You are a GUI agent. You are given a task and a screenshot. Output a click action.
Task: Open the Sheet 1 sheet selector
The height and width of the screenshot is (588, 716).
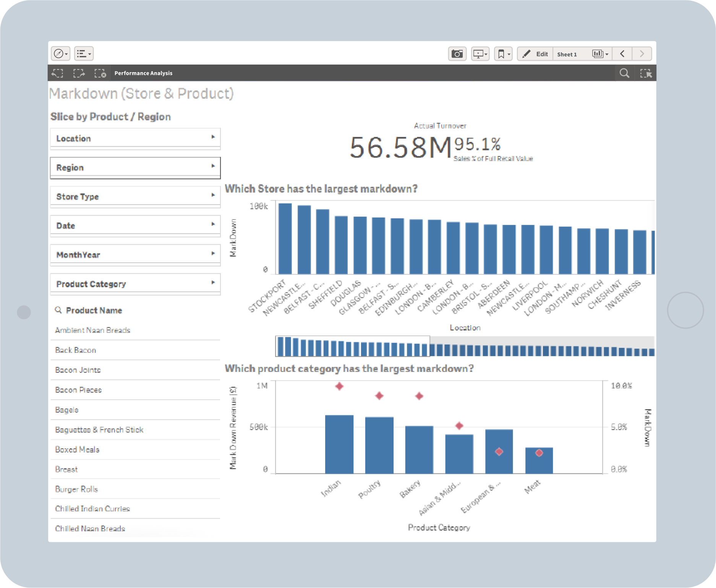coord(582,54)
